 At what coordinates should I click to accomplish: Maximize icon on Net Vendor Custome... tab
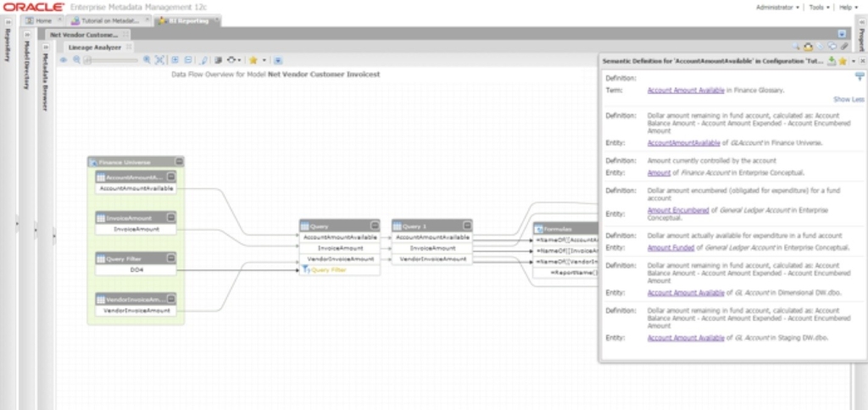[x=125, y=34]
